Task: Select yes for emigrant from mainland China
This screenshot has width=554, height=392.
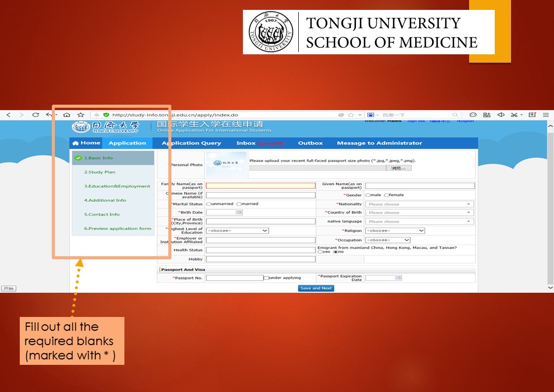Action: [x=320, y=252]
